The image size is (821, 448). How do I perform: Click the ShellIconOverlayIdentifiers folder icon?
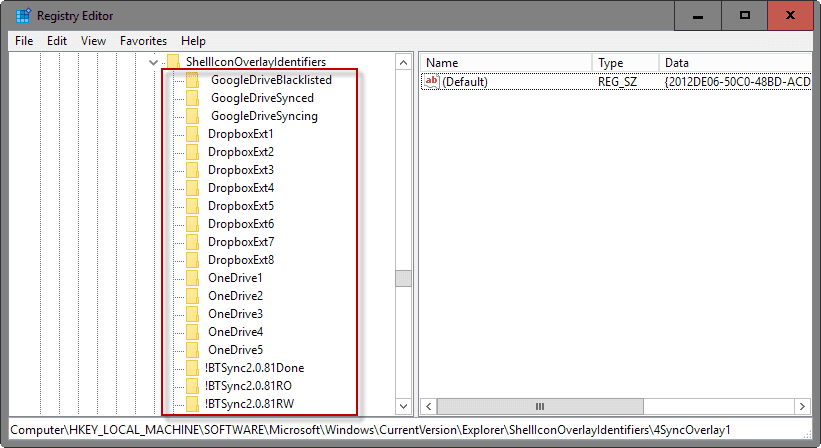pyautogui.click(x=173, y=62)
